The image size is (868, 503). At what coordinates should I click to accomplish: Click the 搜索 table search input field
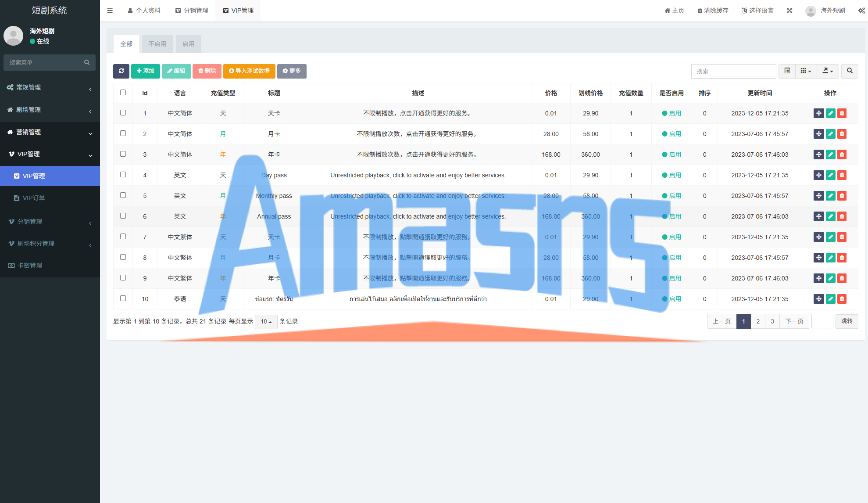tap(733, 71)
